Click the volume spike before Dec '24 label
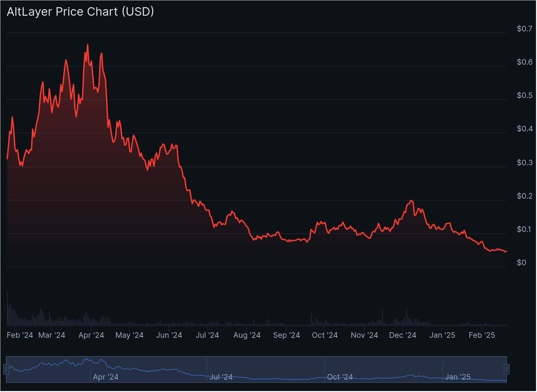537x392 pixels. pos(382,317)
